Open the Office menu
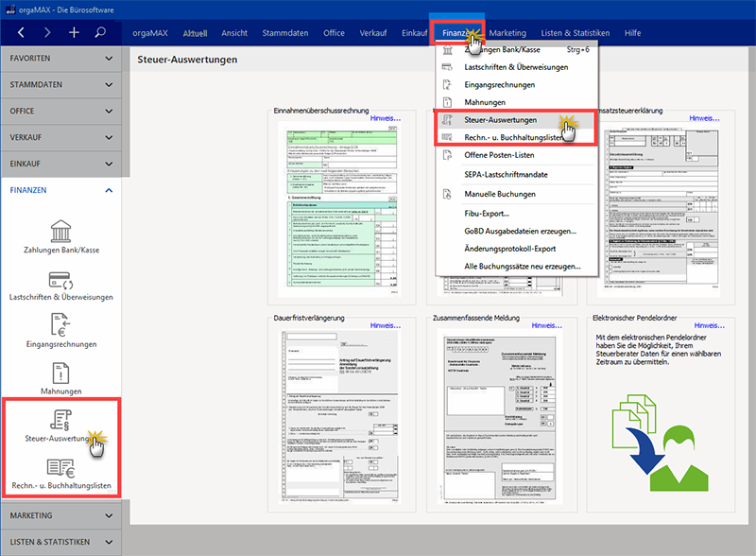The height and width of the screenshot is (556, 756). [x=334, y=33]
